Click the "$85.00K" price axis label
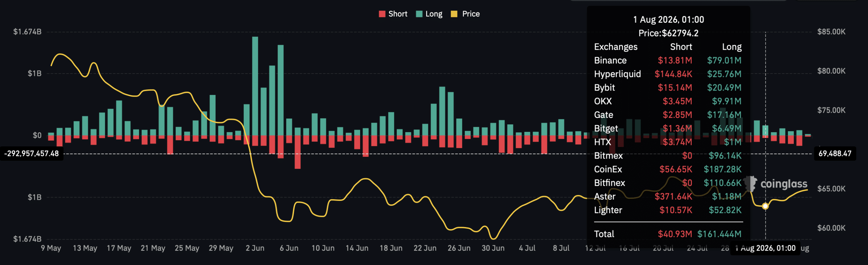The width and height of the screenshot is (868, 265). [831, 32]
